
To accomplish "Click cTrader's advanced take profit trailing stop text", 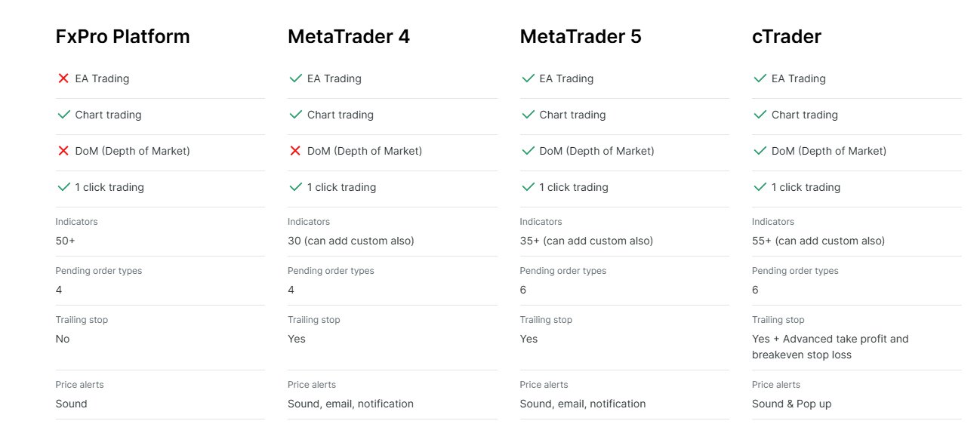I will pyautogui.click(x=830, y=347).
